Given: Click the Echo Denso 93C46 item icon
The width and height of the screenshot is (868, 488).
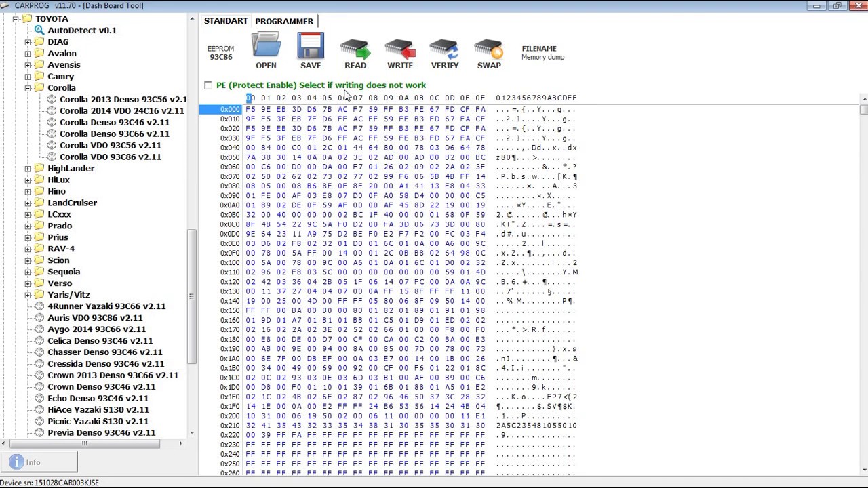Looking at the screenshot, I should click(39, 398).
